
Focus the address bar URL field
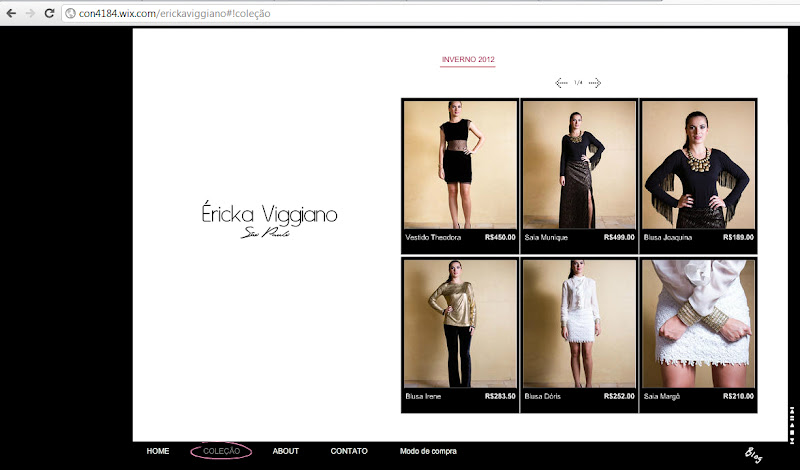[429, 14]
